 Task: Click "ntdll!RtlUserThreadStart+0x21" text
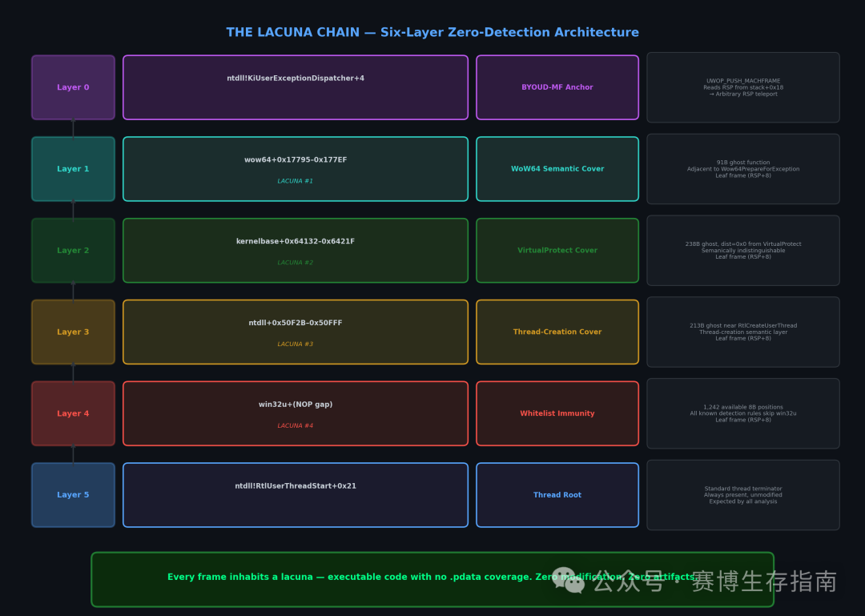coord(296,486)
